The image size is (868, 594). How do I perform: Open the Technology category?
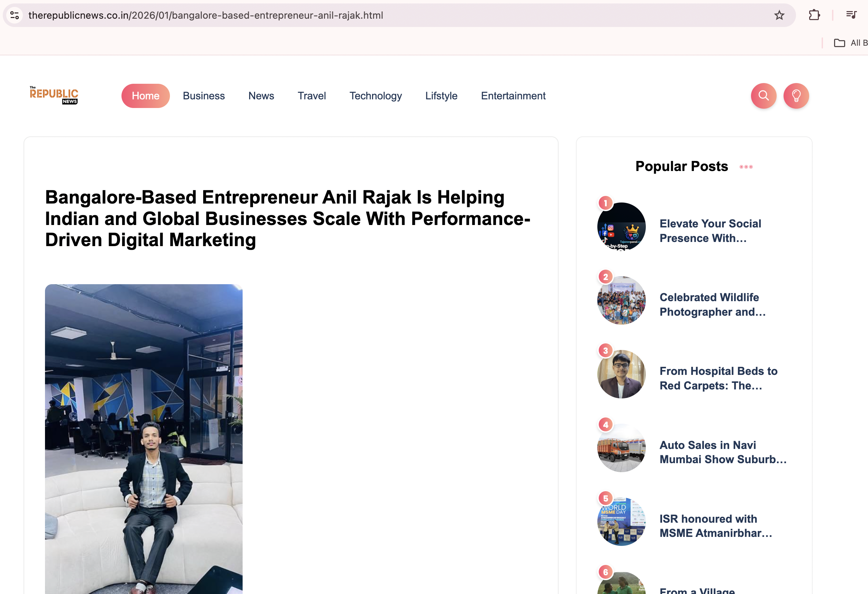[x=376, y=96]
